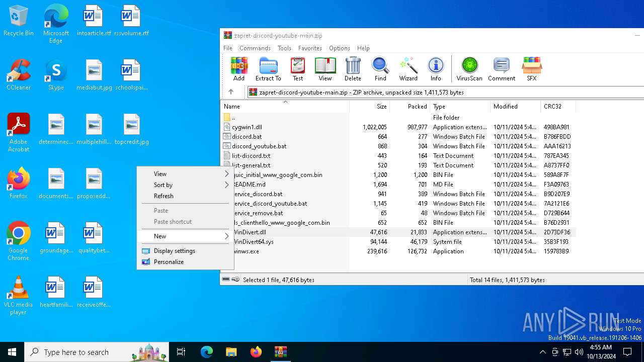Select the Skype desktop shortcut
The image size is (644, 362).
point(56,75)
